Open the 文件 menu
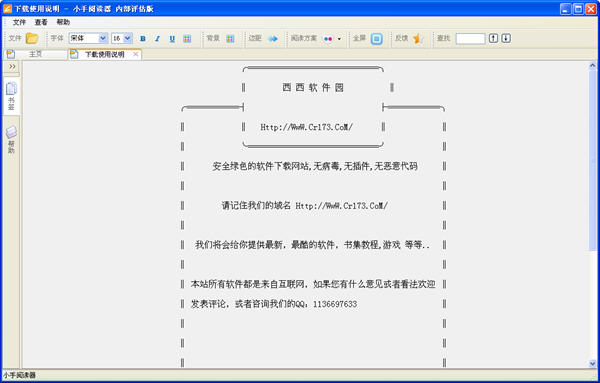This screenshot has width=600, height=383. pos(19,22)
